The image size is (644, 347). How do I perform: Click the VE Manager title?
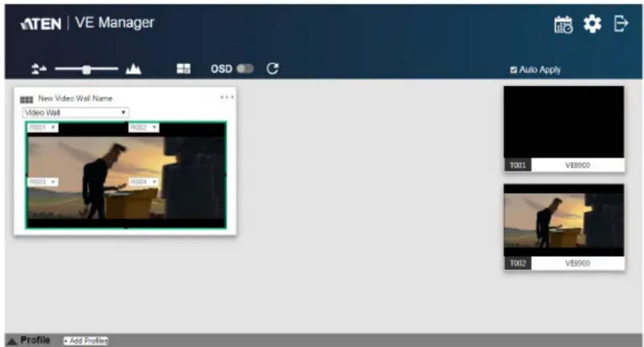114,22
